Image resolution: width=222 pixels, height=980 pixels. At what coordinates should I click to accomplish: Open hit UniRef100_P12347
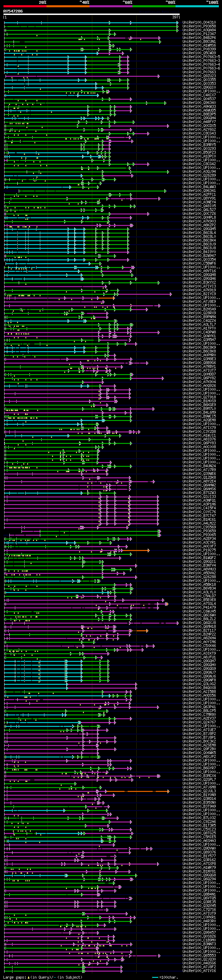tap(199, 34)
